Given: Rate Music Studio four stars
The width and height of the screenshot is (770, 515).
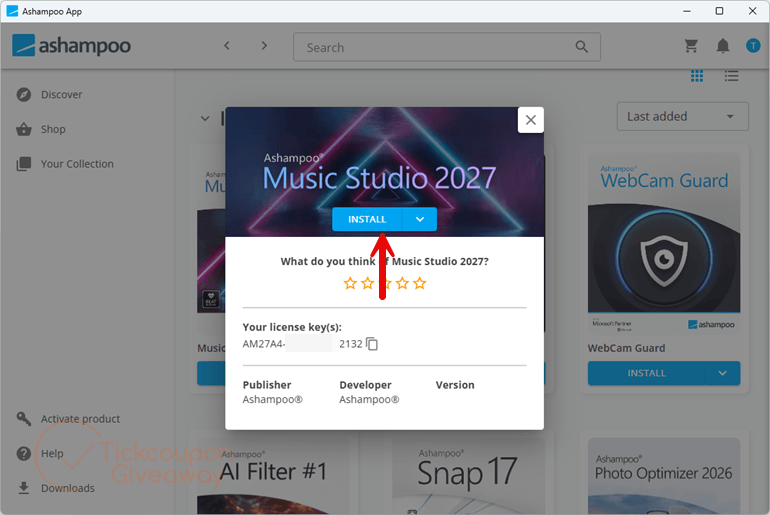Looking at the screenshot, I should (402, 283).
